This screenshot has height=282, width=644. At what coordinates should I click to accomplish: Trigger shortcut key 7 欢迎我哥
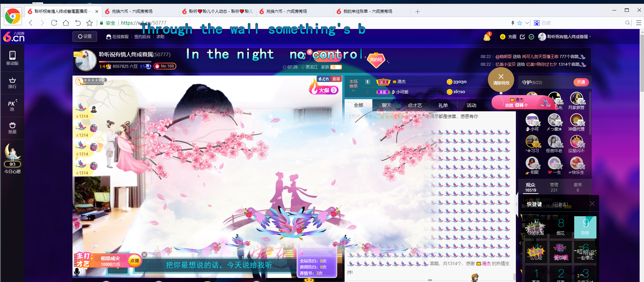(536, 227)
